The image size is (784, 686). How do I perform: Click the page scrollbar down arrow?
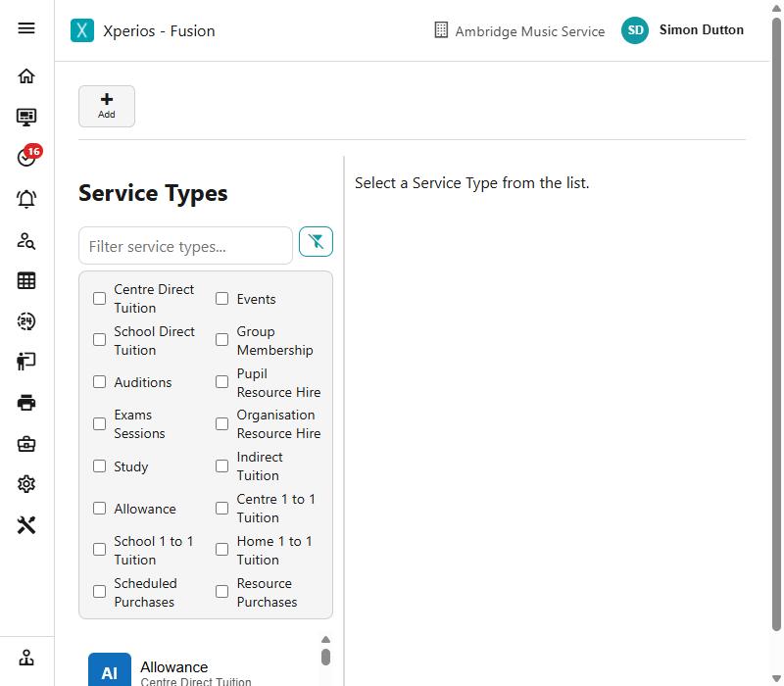[x=776, y=678]
